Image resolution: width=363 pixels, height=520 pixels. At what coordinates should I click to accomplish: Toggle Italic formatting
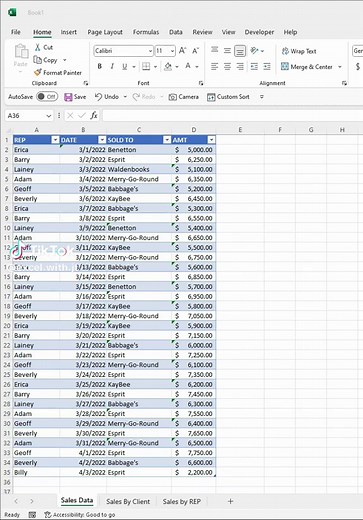[x=112, y=66]
